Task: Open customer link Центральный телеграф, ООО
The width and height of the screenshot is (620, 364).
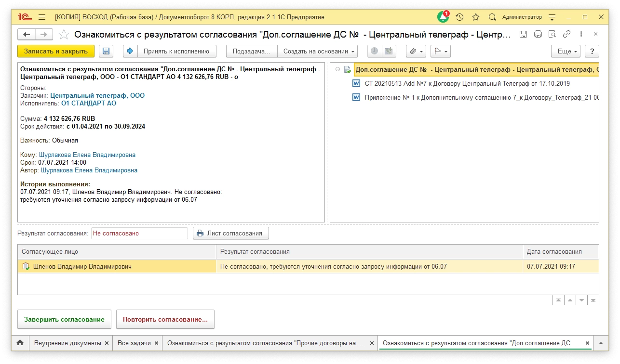Action: click(97, 95)
